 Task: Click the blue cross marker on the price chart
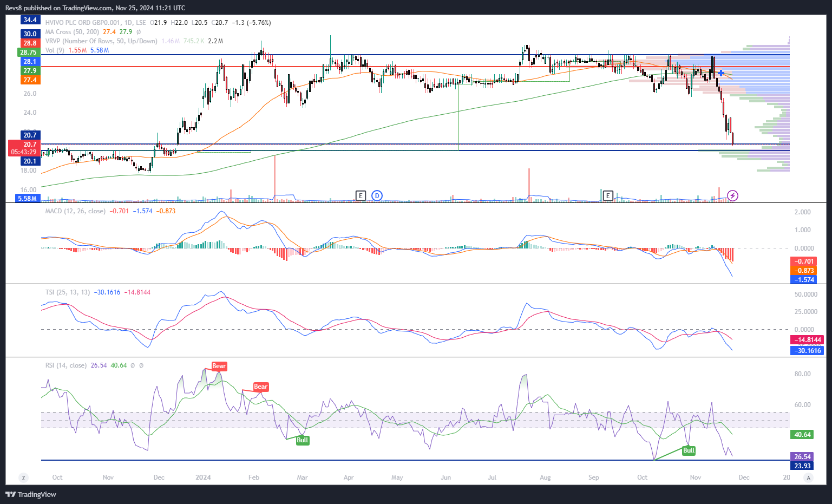[721, 73]
